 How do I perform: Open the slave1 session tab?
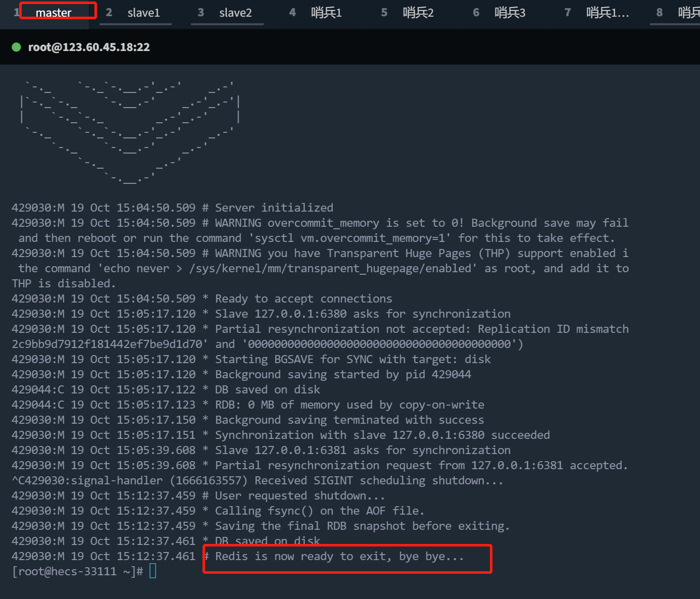pyautogui.click(x=143, y=13)
